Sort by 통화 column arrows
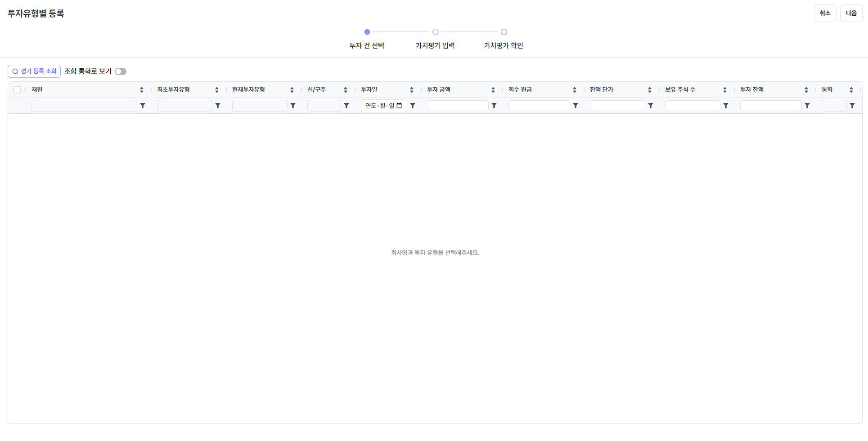 pyautogui.click(x=851, y=90)
